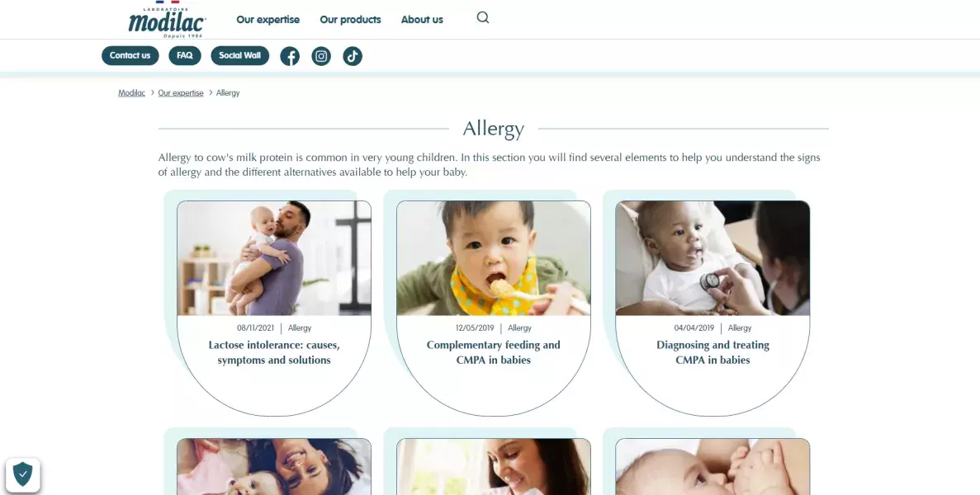Go to homepage via Modilac logo
Screen dimensions: 980x495
point(167,20)
